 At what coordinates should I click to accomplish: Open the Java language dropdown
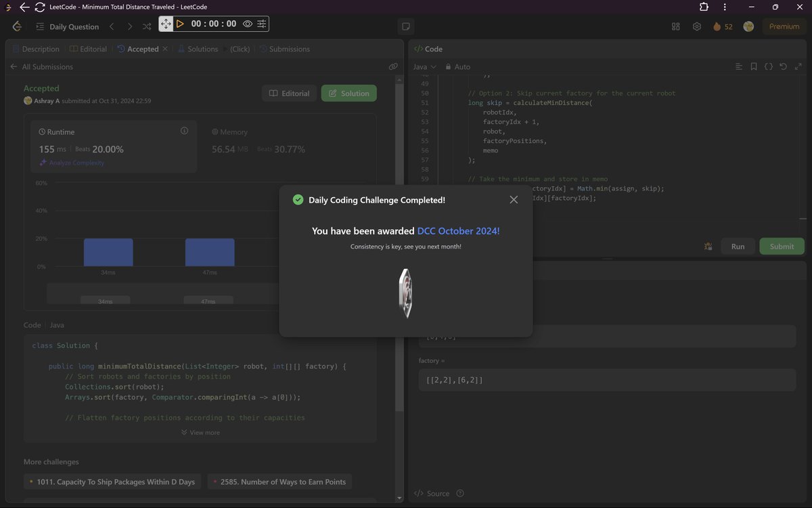click(425, 67)
